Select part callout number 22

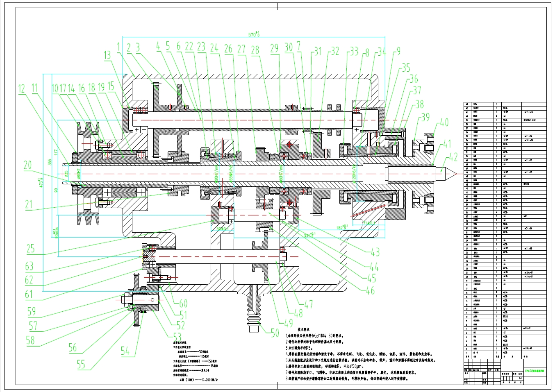pos(189,46)
